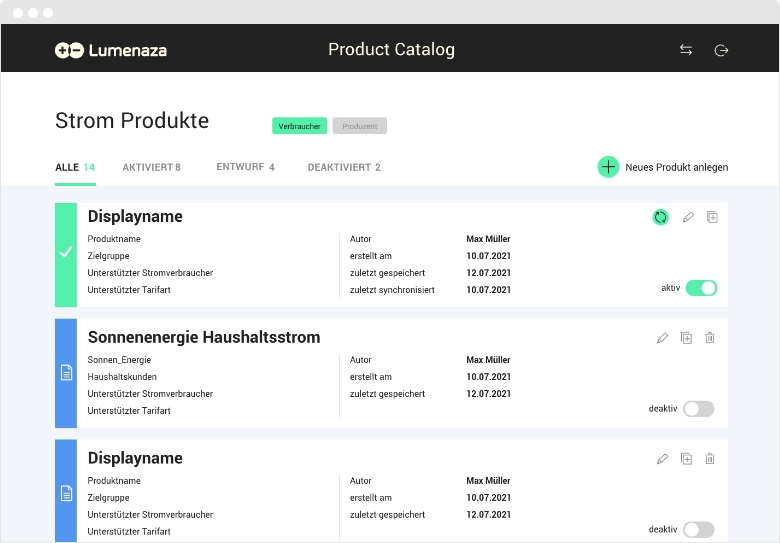Delete the bottom Displayname draft product
Screen dimensions: 780x543
710,459
